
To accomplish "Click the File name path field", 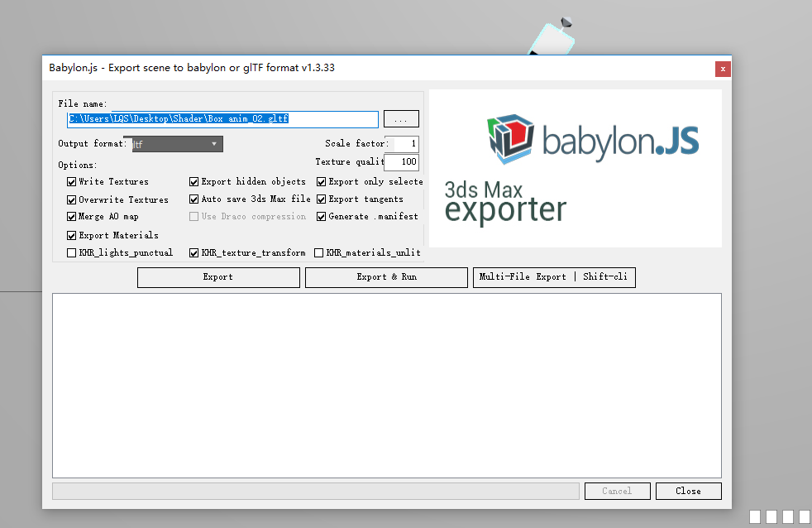I will (222, 119).
